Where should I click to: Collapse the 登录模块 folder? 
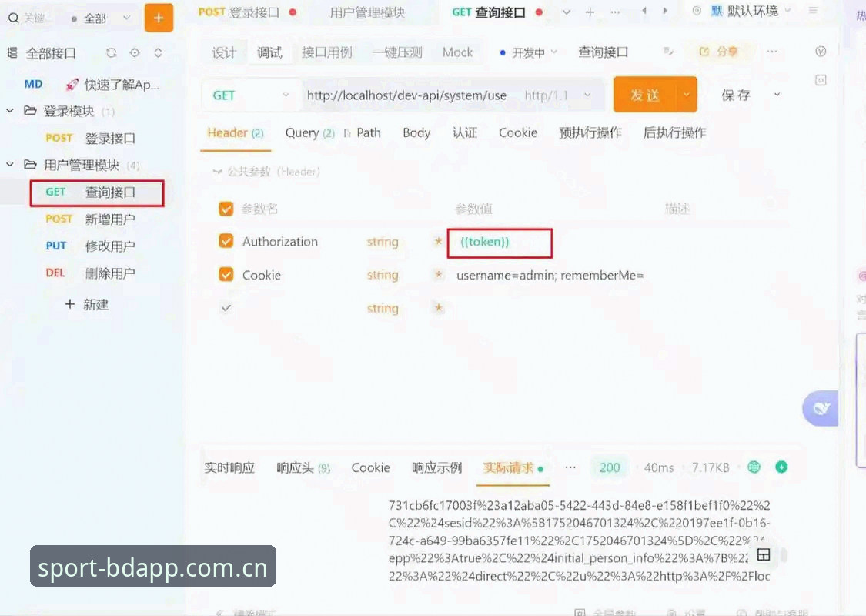pyautogui.click(x=10, y=111)
